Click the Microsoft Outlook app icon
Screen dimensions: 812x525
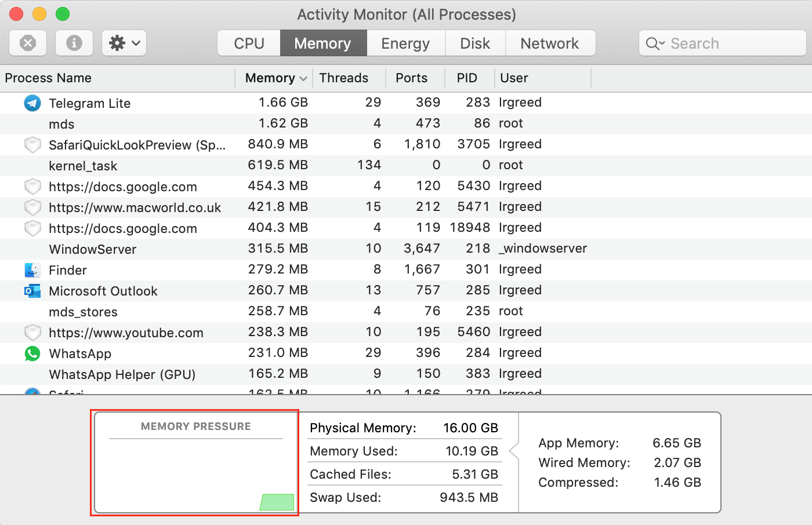[32, 291]
